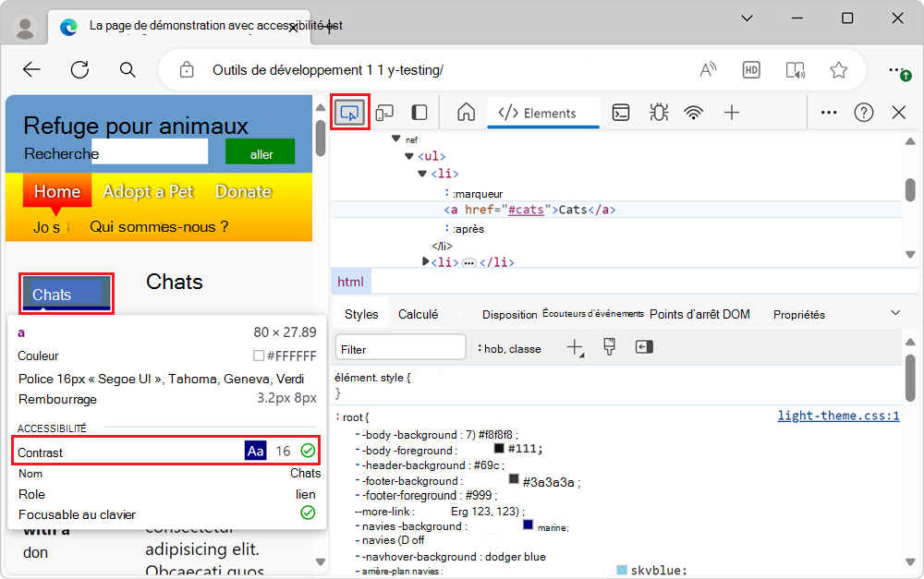Open footer-background #3a3a3a color swatch
924x579 pixels.
tap(513, 479)
